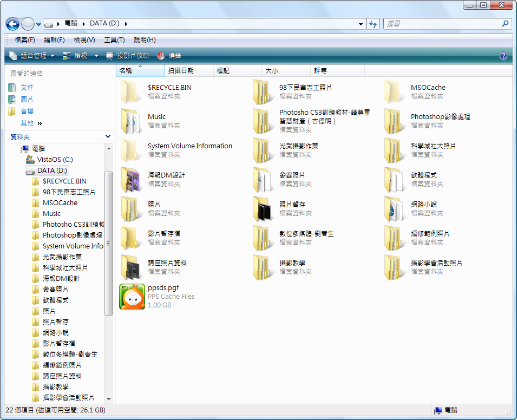Click the refresh icon beside address bar
Image resolution: width=517 pixels, height=420 pixels.
pos(372,24)
